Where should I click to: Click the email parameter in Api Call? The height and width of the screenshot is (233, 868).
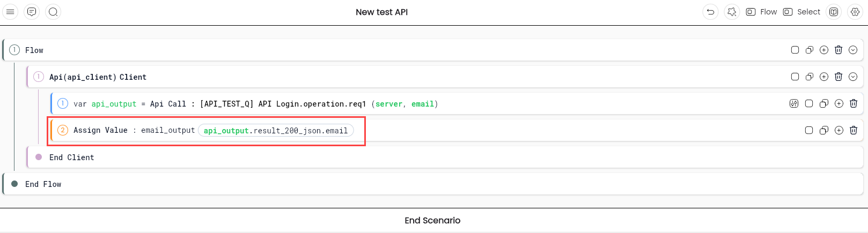click(x=423, y=104)
